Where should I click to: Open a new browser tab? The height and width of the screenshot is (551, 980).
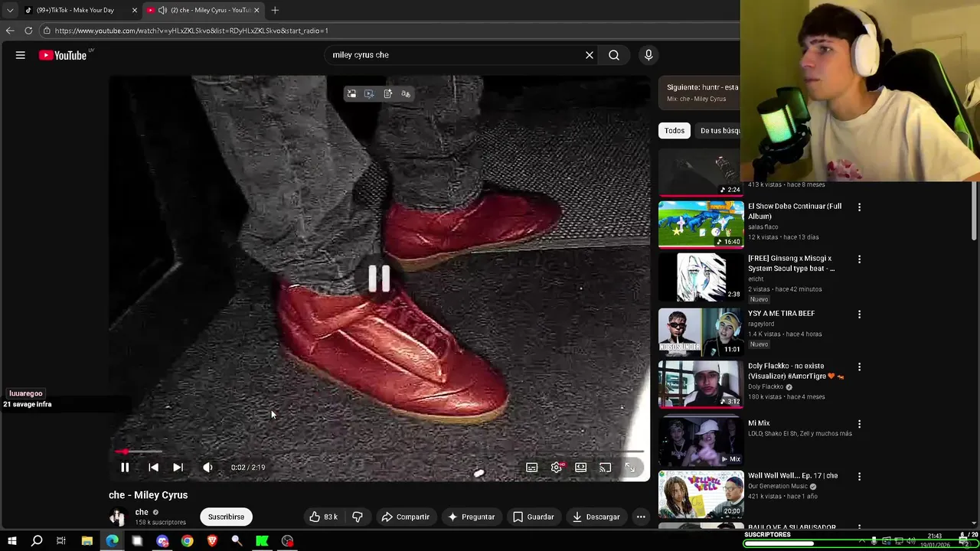point(275,10)
